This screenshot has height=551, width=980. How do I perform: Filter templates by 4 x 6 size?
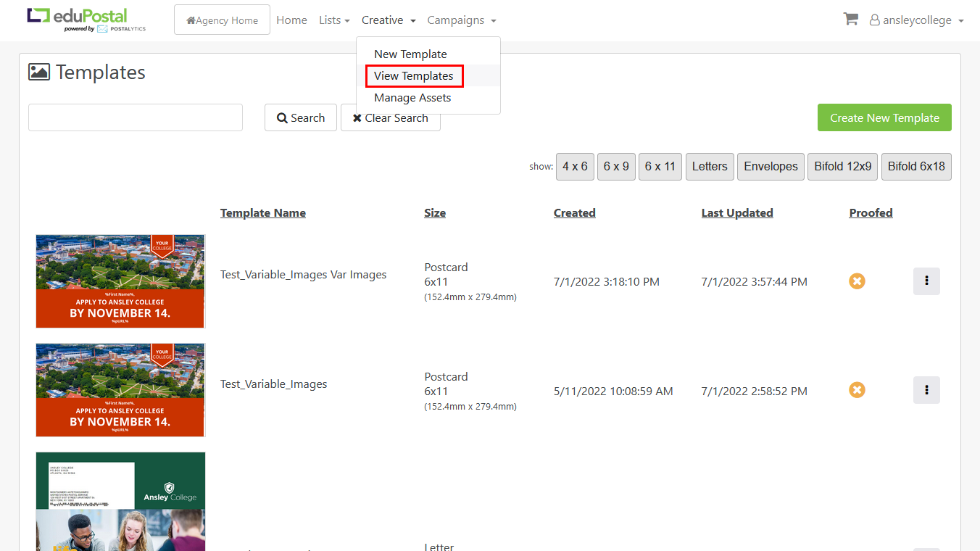coord(575,166)
